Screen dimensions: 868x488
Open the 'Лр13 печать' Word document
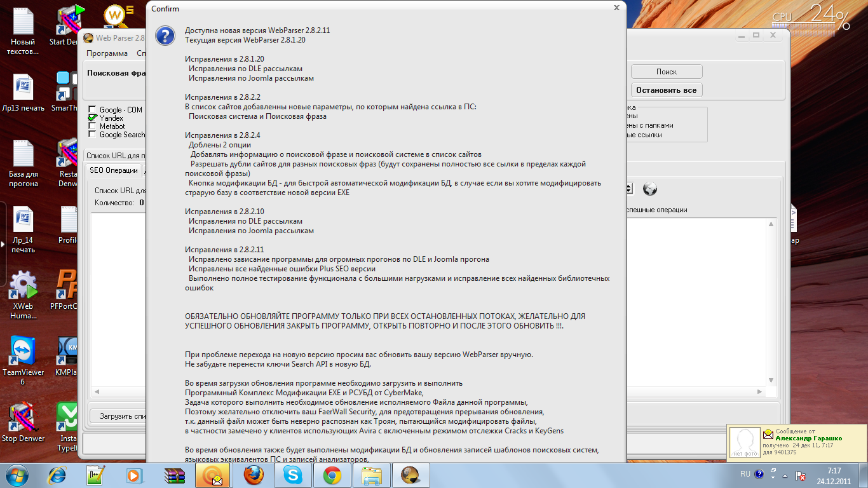pyautogui.click(x=23, y=93)
